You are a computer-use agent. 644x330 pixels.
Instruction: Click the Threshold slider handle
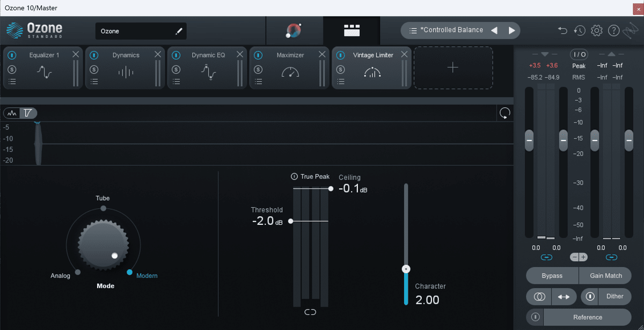click(x=291, y=221)
